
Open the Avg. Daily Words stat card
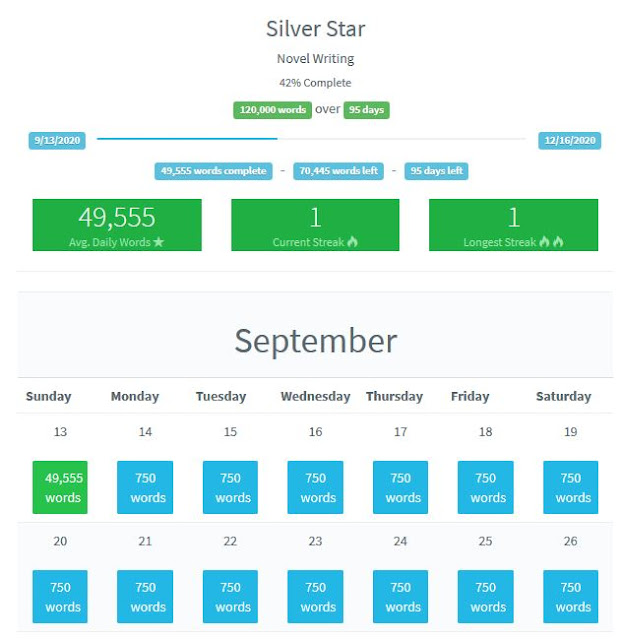click(117, 225)
